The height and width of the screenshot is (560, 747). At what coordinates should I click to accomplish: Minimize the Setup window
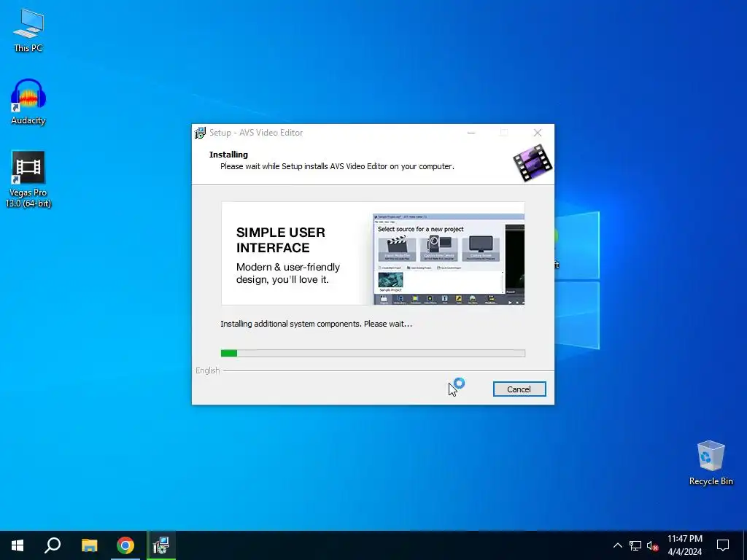click(471, 133)
